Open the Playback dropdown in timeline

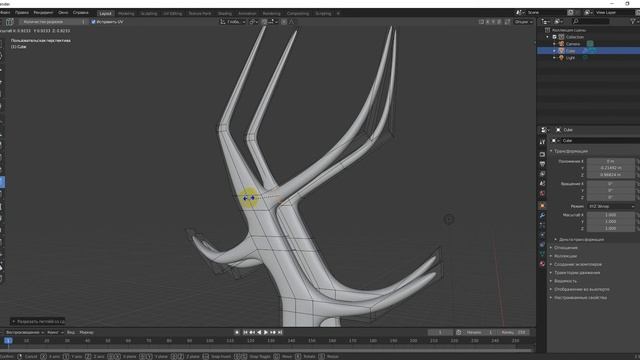(24, 332)
